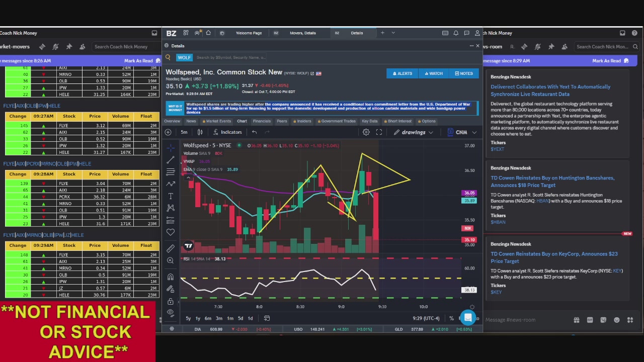The width and height of the screenshot is (644, 362).
Task: Enter fullscreen chart mode
Action: click(x=379, y=132)
